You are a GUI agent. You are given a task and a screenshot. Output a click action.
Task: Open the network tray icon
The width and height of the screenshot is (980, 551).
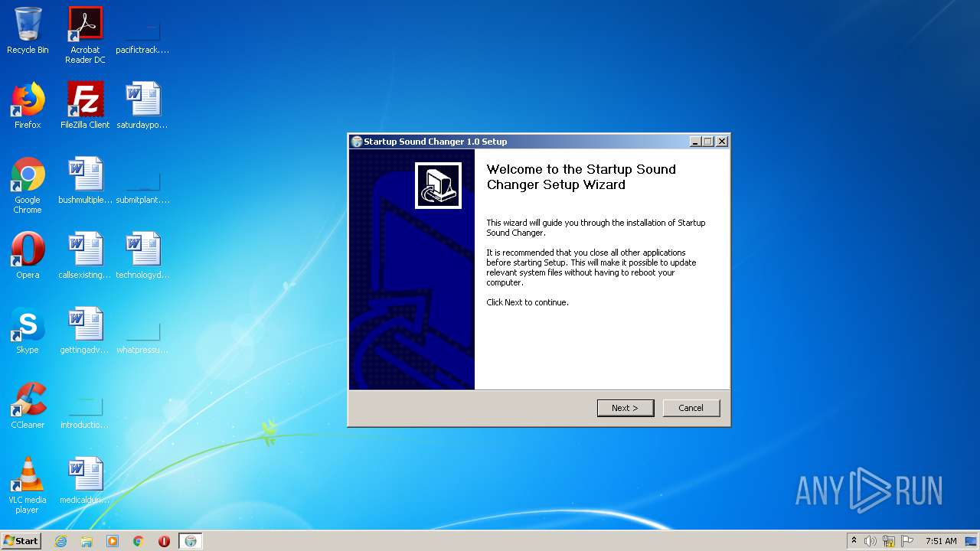point(889,541)
